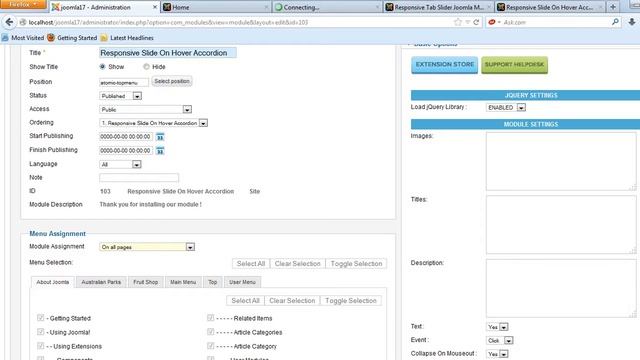This screenshot has width=640, height=360.
Task: Open the Collapse On Mouseout dropdown
Action: click(x=497, y=354)
